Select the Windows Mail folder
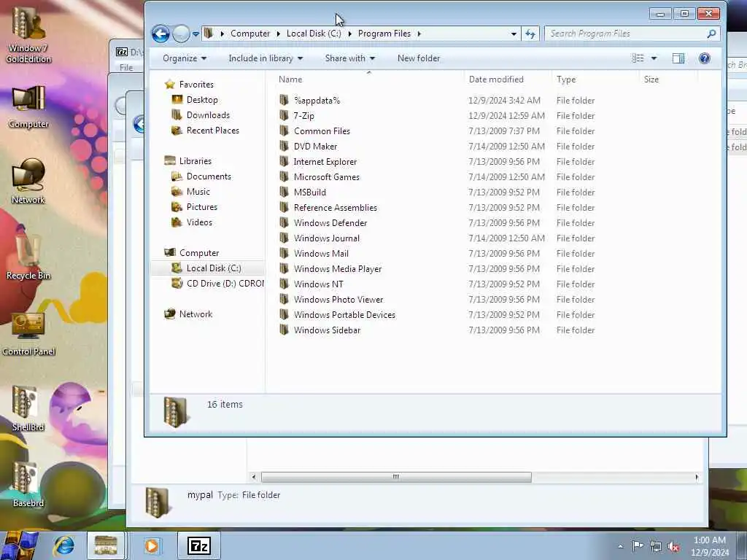747x560 pixels. point(321,253)
